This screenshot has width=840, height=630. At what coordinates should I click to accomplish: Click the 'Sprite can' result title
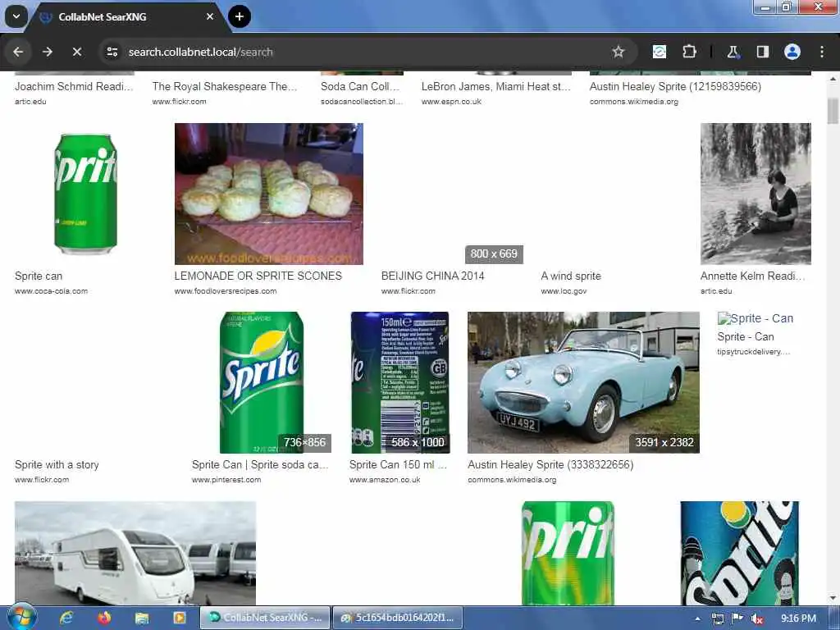[x=39, y=276]
